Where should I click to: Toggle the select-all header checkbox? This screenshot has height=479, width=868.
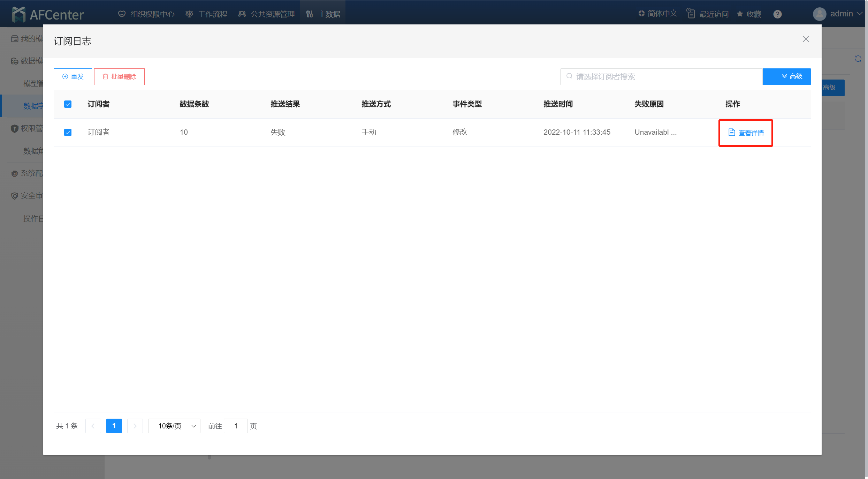coord(68,104)
